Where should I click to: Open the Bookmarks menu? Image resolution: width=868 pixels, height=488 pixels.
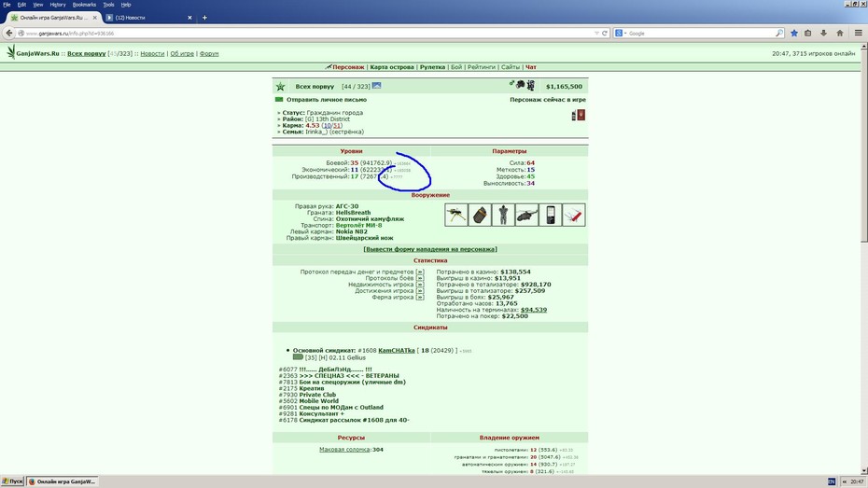click(84, 5)
